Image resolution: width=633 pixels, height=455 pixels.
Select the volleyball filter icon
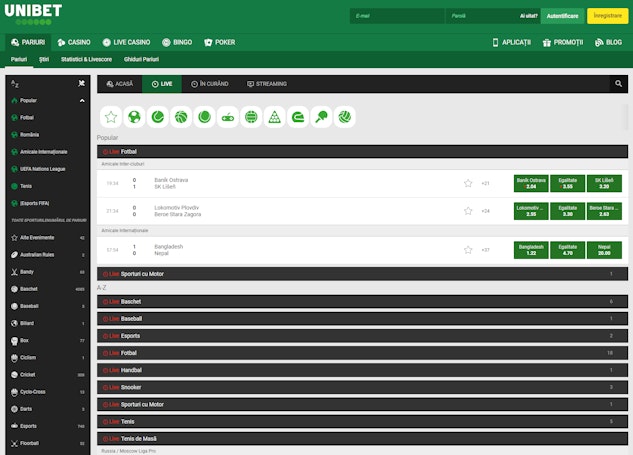[345, 117]
